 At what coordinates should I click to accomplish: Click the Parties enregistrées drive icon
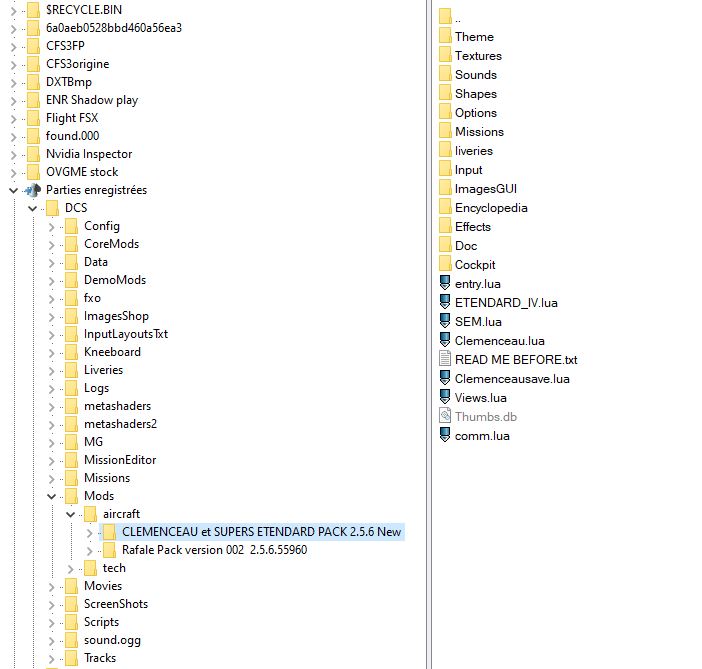click(x=33, y=190)
